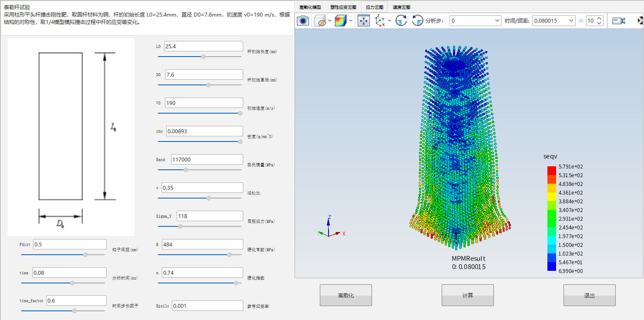Click the screenshot camera icon
This screenshot has width=644, height=320.
pyautogui.click(x=303, y=20)
